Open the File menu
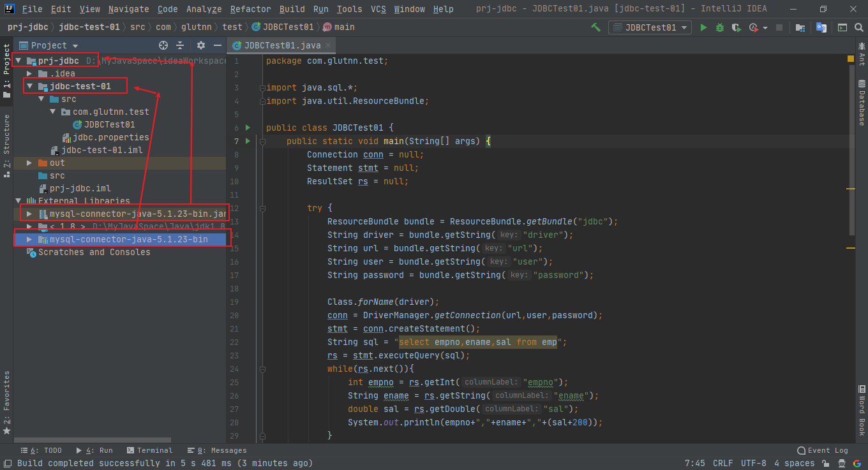 (x=32, y=9)
